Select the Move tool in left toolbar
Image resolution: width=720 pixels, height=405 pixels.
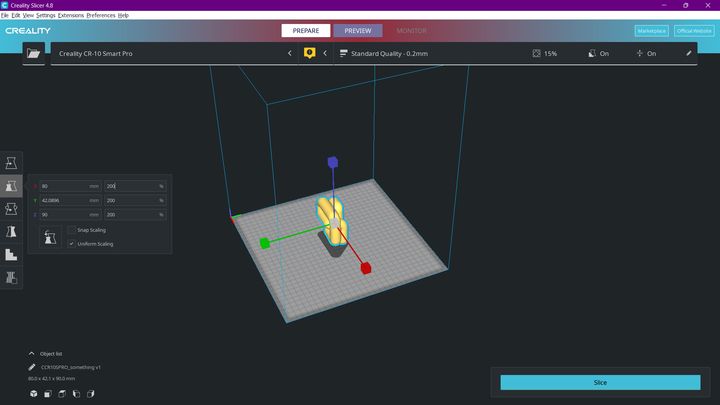coord(11,163)
